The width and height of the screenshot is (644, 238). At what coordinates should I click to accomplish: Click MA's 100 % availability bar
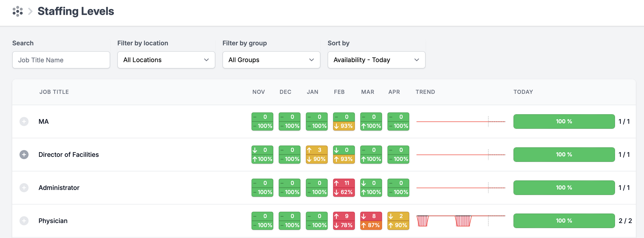click(564, 121)
